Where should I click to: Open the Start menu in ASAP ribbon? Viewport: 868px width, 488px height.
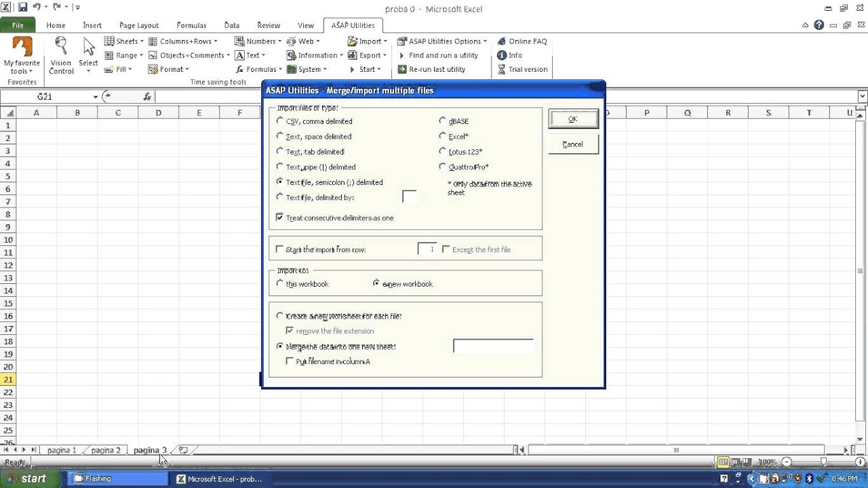click(x=364, y=69)
